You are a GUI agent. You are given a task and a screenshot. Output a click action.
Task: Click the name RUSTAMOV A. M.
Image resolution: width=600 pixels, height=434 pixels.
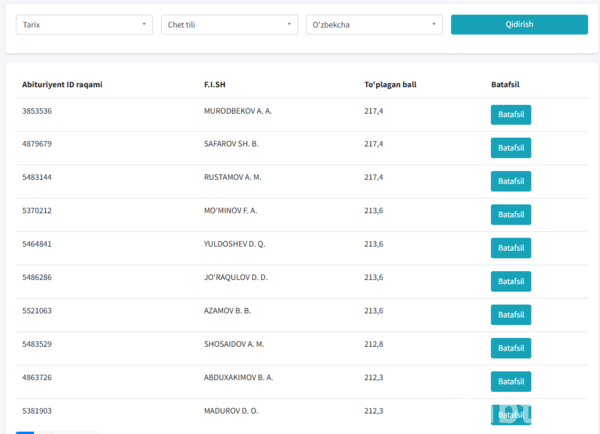pyautogui.click(x=233, y=177)
